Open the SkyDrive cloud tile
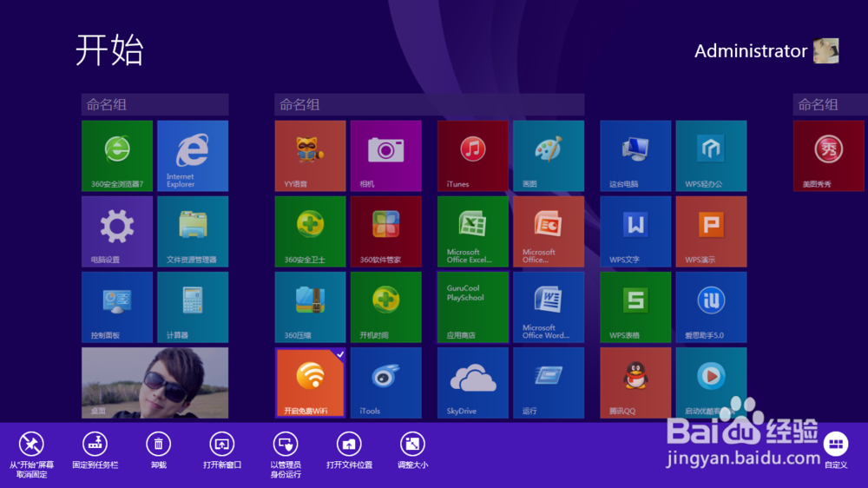This screenshot has width=868, height=488. 473,383
